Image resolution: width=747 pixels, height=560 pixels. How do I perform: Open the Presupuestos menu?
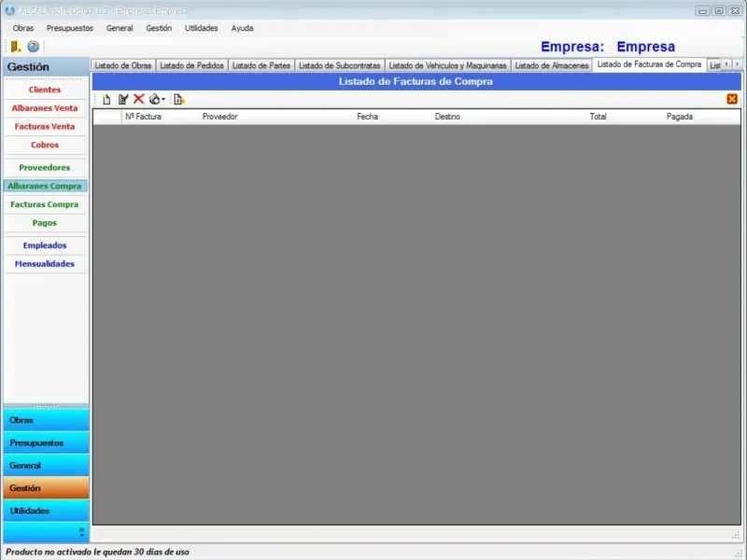(70, 28)
